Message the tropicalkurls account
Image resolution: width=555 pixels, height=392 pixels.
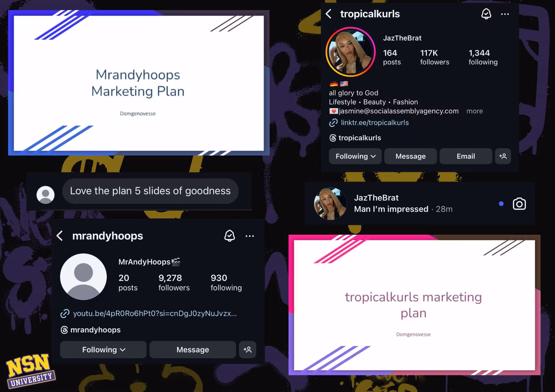coord(410,156)
